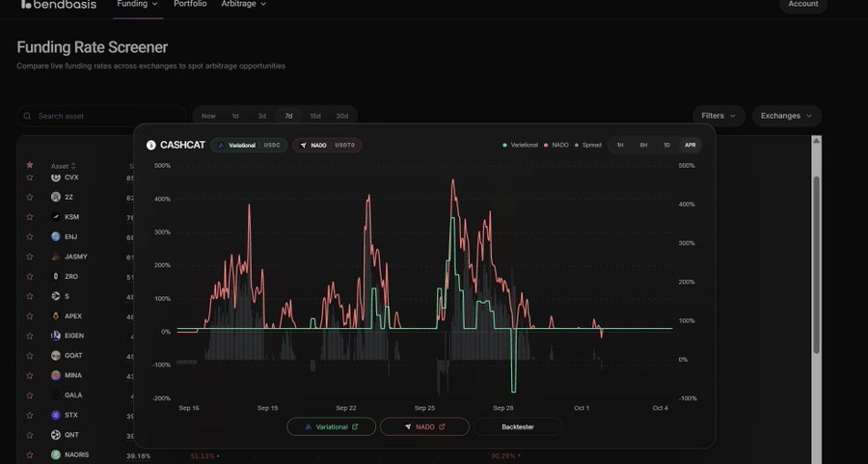Select the 15d timeframe tab
The width and height of the screenshot is (868, 464).
tap(315, 117)
